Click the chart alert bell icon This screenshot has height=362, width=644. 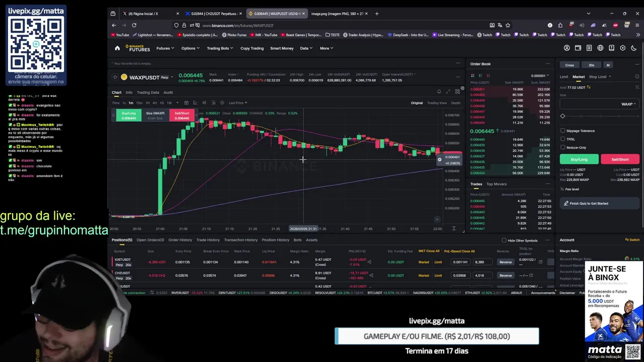pyautogui.click(x=439, y=92)
